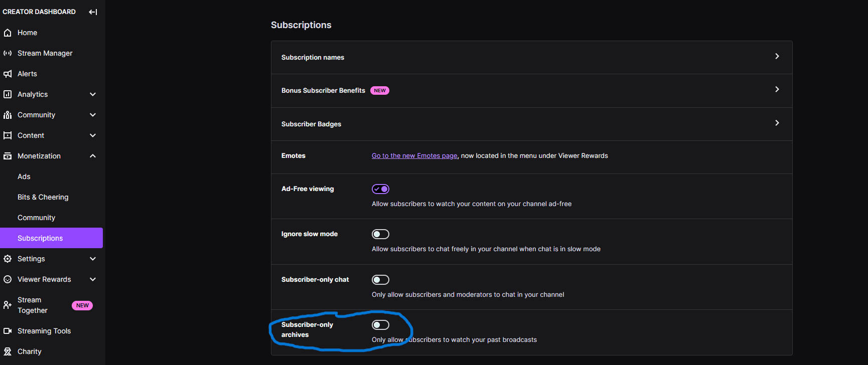Click the Charity ribbon icon
The width and height of the screenshot is (868, 365).
[8, 351]
